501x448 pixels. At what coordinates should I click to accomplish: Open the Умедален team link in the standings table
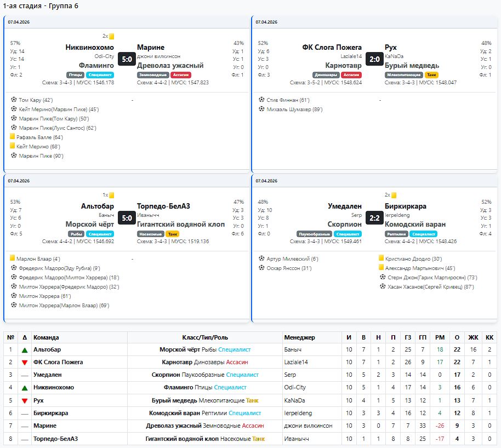pos(48,375)
